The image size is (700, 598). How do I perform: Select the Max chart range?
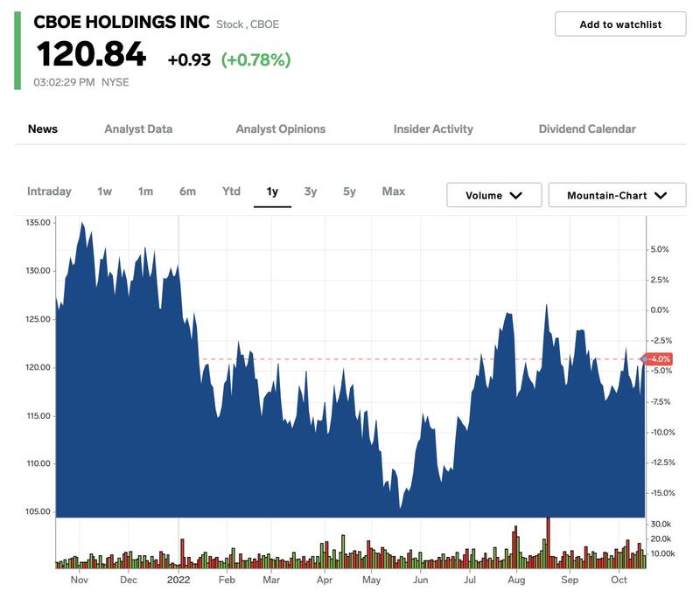tap(394, 191)
